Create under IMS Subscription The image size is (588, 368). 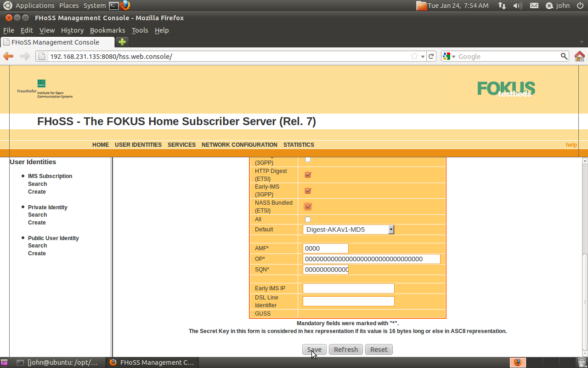37,192
